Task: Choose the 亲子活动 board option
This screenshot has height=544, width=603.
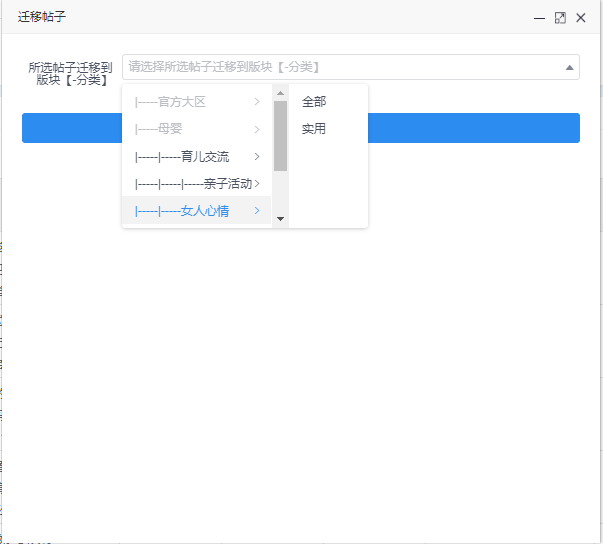Action: [x=197, y=184]
